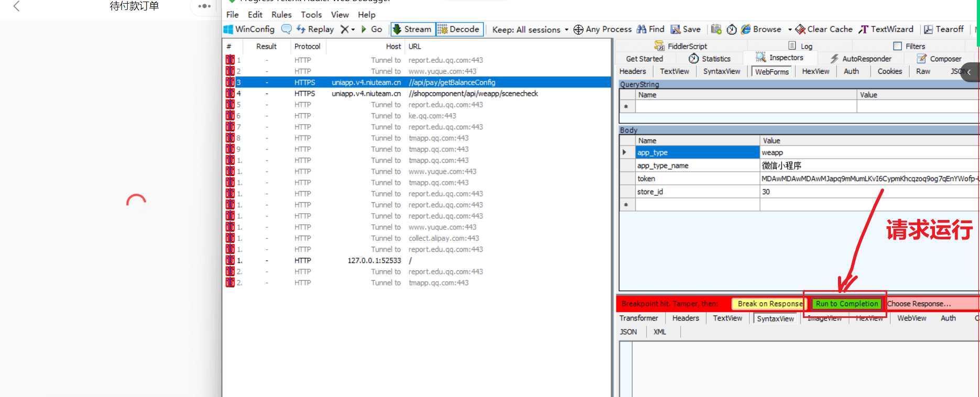The height and width of the screenshot is (397, 980).
Task: Open the Edit menu
Action: tap(255, 15)
